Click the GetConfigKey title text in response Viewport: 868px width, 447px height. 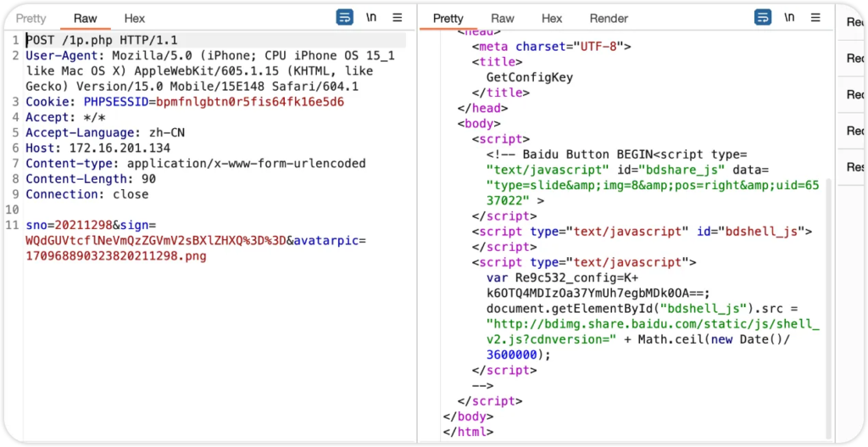530,77
